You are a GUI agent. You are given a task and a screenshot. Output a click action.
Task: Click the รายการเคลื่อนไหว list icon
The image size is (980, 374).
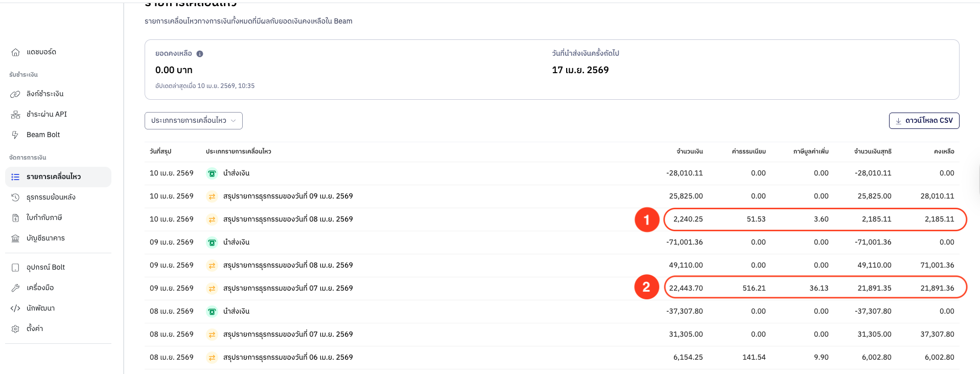coord(15,177)
